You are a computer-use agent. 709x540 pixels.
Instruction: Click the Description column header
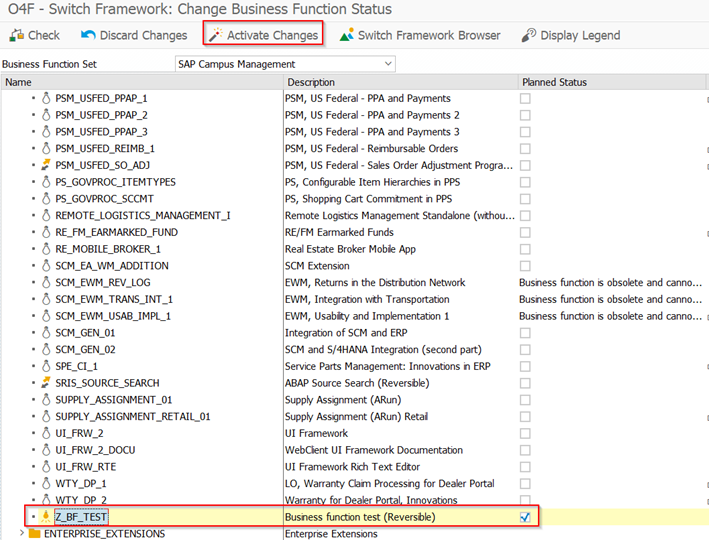tap(400, 82)
